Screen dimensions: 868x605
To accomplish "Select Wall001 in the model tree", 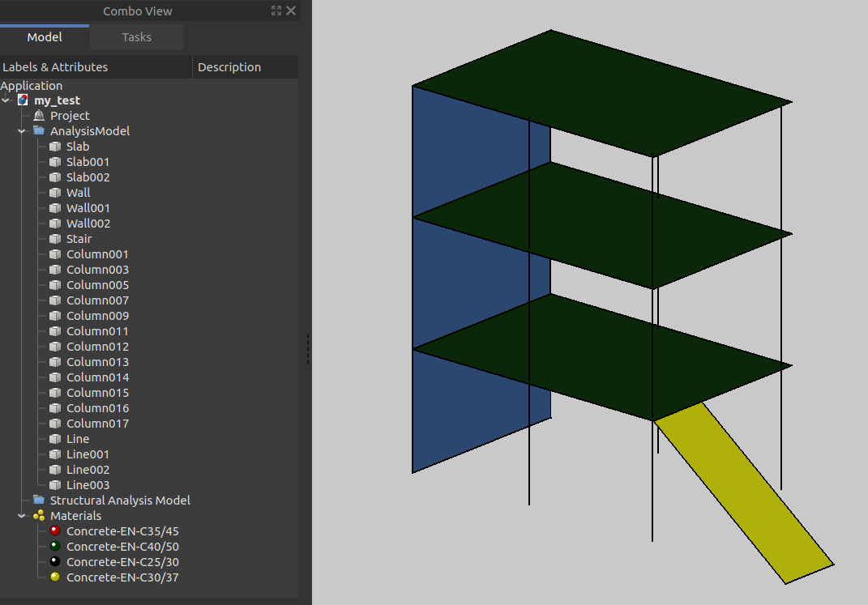I will (x=88, y=208).
